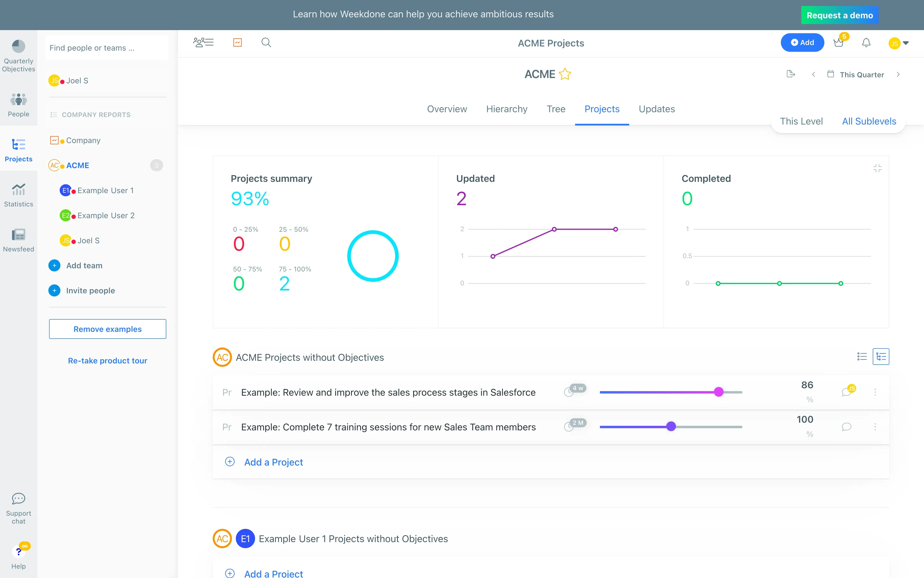Click the Invite people label
The height and width of the screenshot is (578, 924).
pyautogui.click(x=90, y=290)
